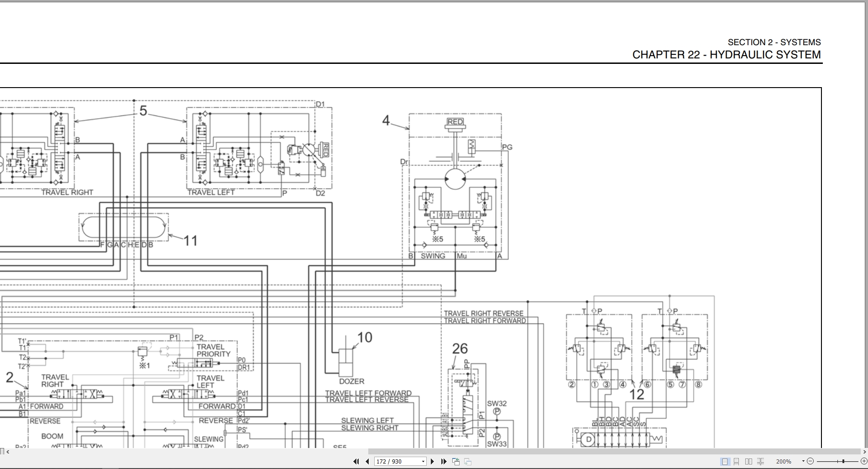Open the page number dropdown arrow
Image resolution: width=868 pixels, height=469 pixels.
pos(423,461)
